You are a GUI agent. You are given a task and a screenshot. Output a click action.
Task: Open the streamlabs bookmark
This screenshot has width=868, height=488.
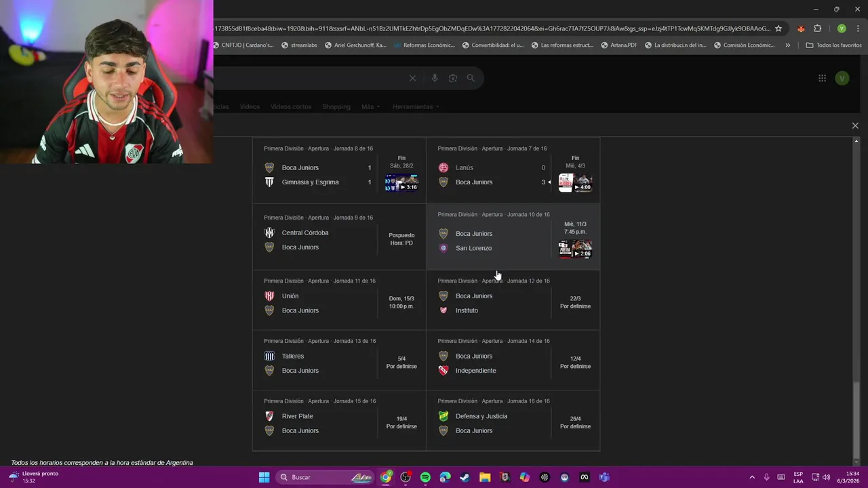[x=298, y=45]
